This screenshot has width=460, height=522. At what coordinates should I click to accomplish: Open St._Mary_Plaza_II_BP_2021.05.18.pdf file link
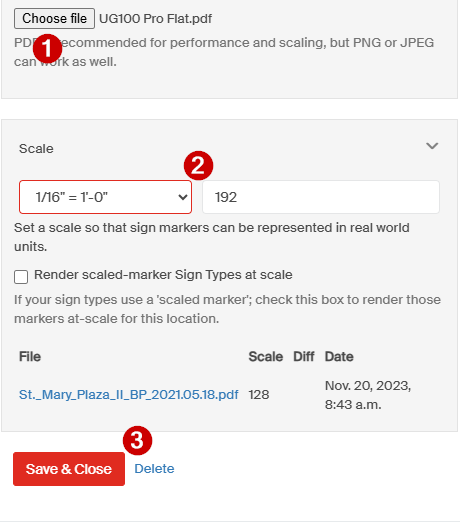(129, 395)
